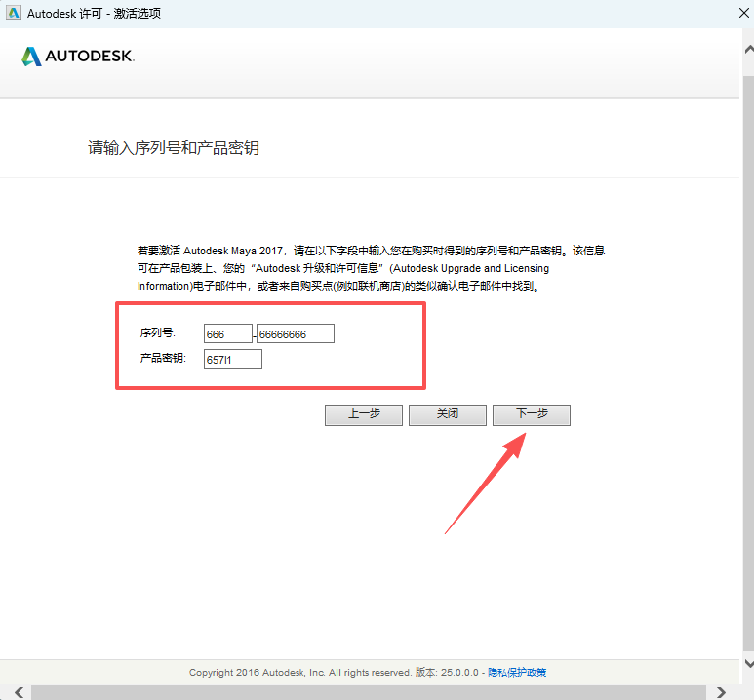Click the 序列号 label
This screenshot has width=754, height=700.
[158, 332]
